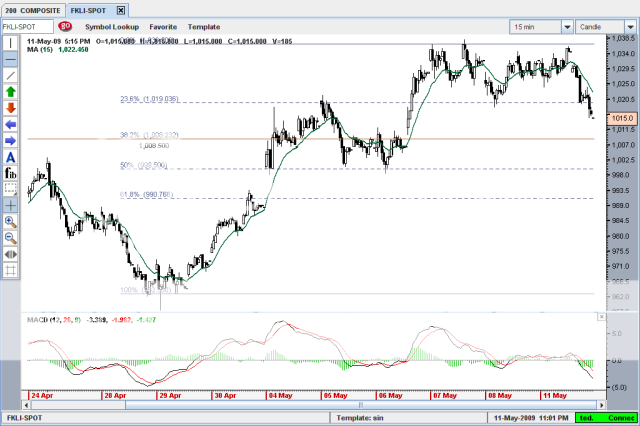Viewport: 640px width, 426px height.
Task: Click the zoom in magnifier
Action: (x=11, y=221)
